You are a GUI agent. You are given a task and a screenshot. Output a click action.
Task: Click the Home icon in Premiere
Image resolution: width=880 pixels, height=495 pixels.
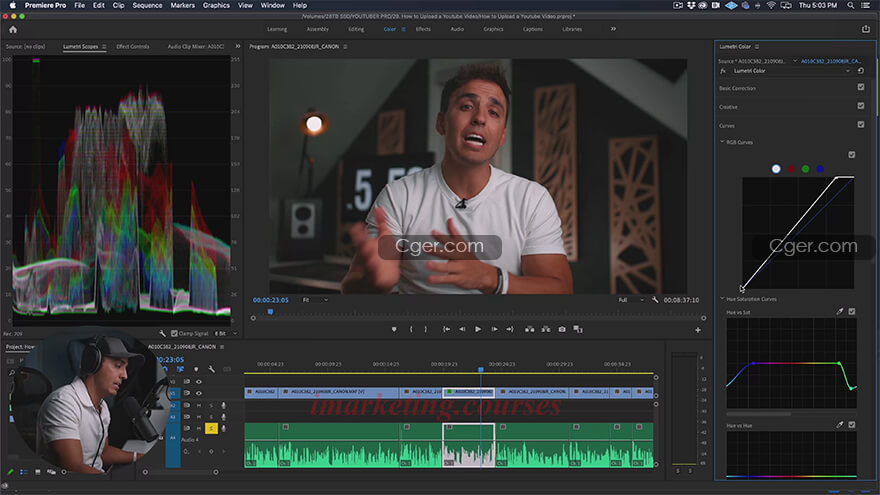(13, 29)
